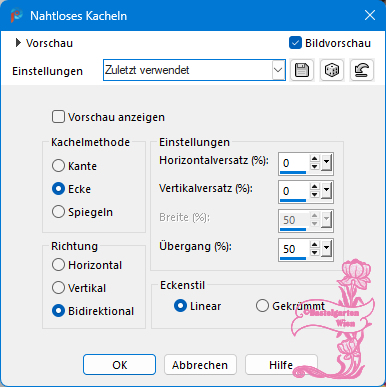Click the reset to default arrow icon

coord(362,70)
